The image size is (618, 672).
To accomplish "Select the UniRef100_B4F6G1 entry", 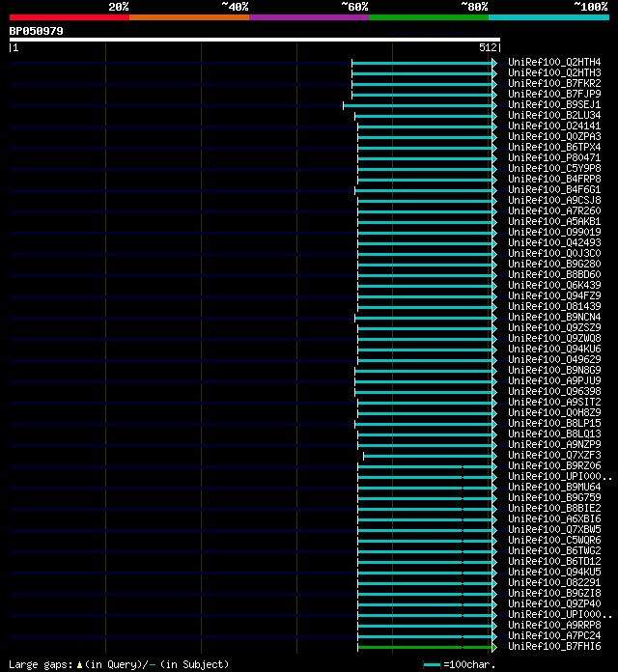I will point(554,189).
